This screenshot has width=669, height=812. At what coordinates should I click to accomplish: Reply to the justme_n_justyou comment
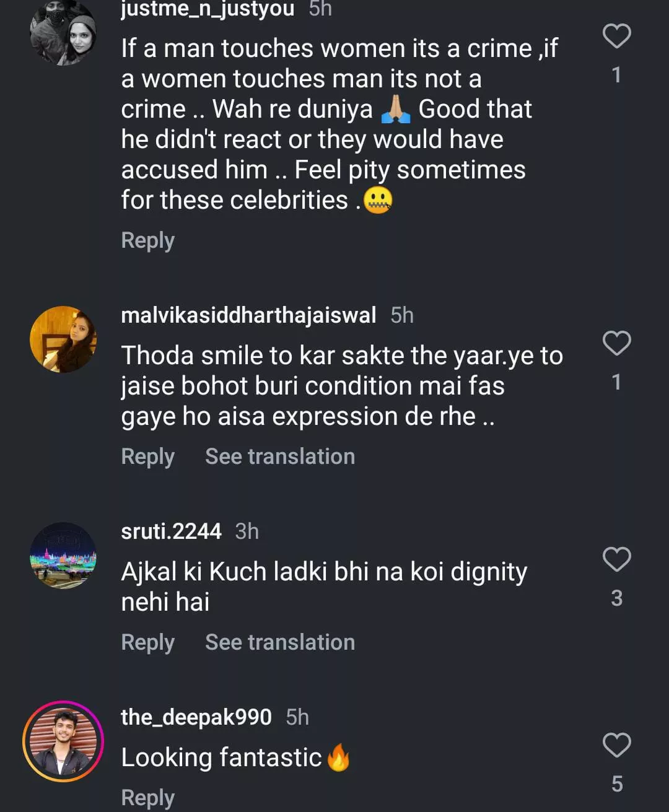pyautogui.click(x=147, y=240)
